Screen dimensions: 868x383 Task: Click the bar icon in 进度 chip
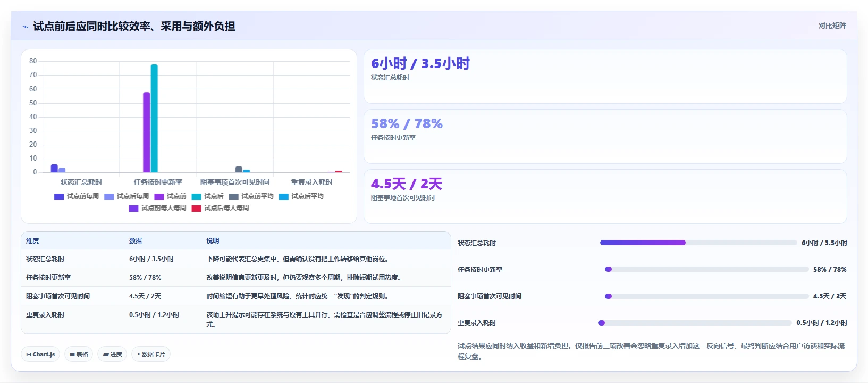(106, 354)
